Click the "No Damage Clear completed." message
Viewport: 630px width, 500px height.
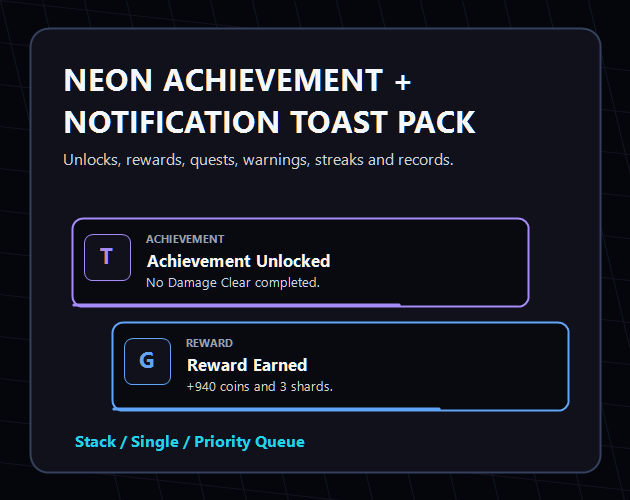(x=233, y=283)
